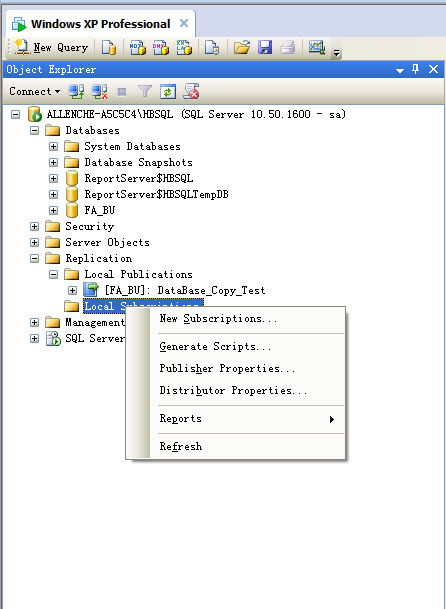Image resolution: width=446 pixels, height=609 pixels.
Task: Click Analysis Services DMX Query icon
Action: click(161, 48)
